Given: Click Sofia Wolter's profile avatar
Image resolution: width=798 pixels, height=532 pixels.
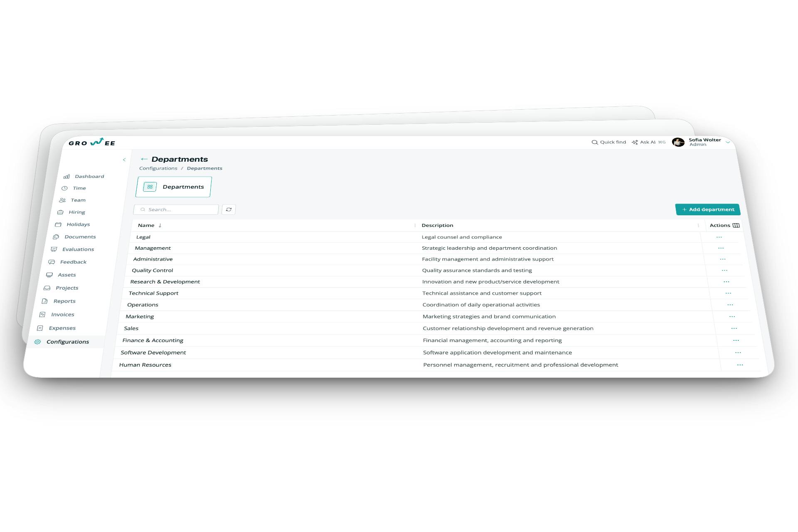Looking at the screenshot, I should click(x=678, y=142).
